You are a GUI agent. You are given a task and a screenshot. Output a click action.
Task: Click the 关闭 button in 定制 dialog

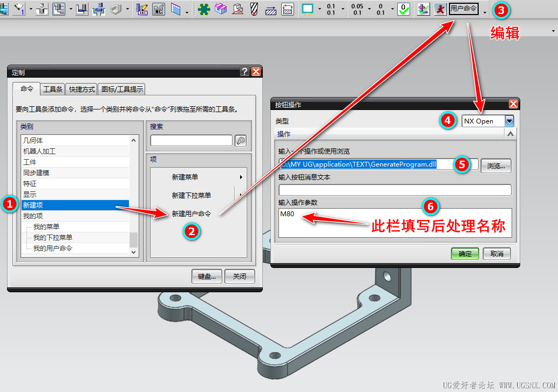tap(240, 277)
